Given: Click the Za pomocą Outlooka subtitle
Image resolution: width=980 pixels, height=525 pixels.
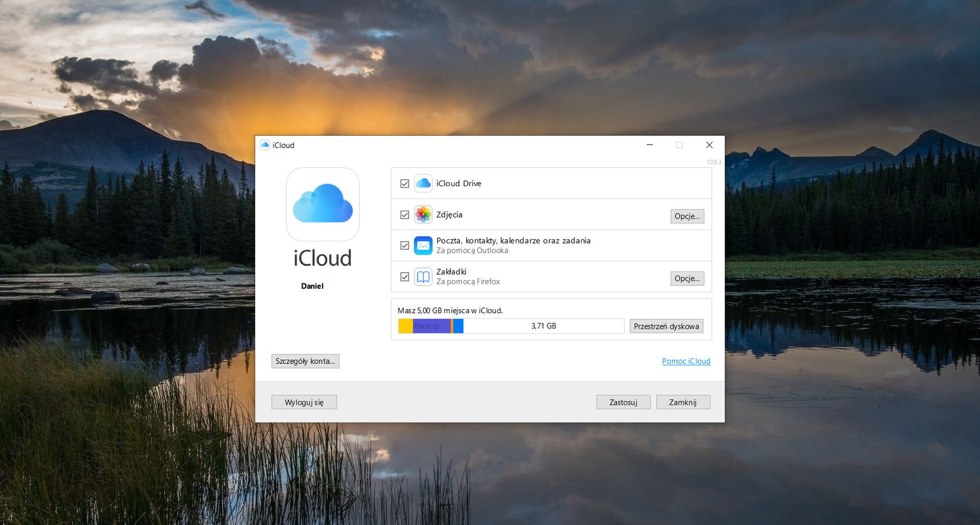Looking at the screenshot, I should 472,251.
